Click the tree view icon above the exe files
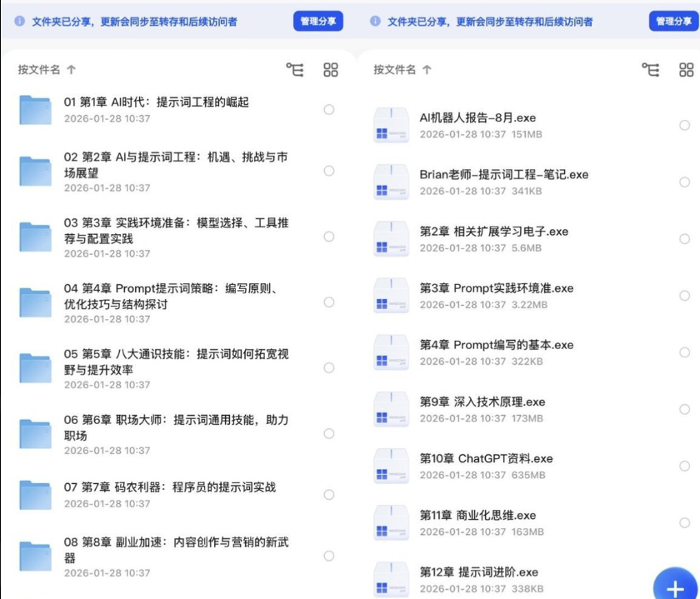The width and height of the screenshot is (700, 599). [651, 70]
